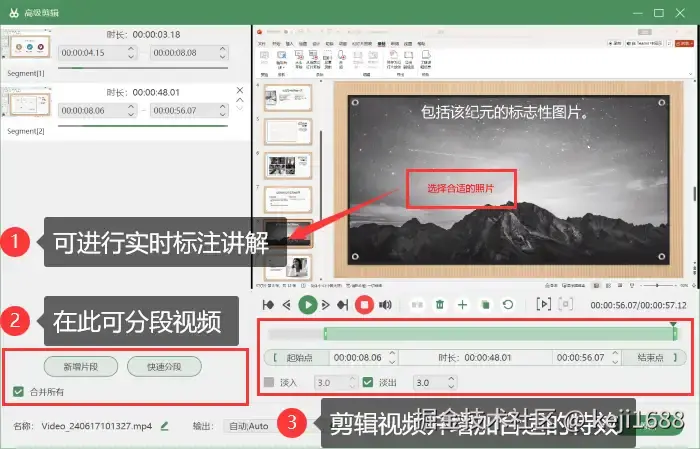
Task: Jump to the segment end marker
Action: 342,305
